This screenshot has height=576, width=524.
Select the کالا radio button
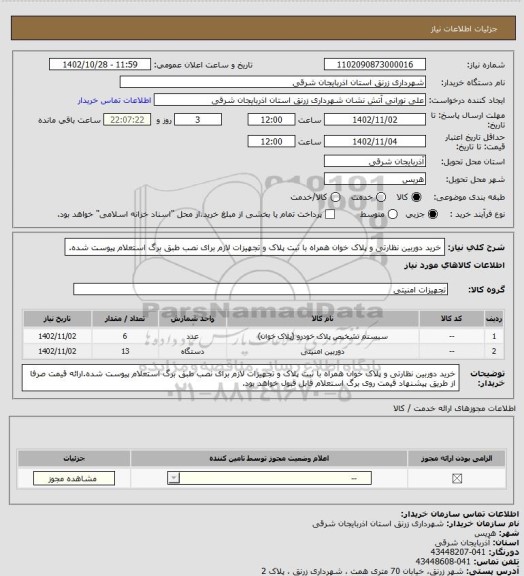click(416, 197)
